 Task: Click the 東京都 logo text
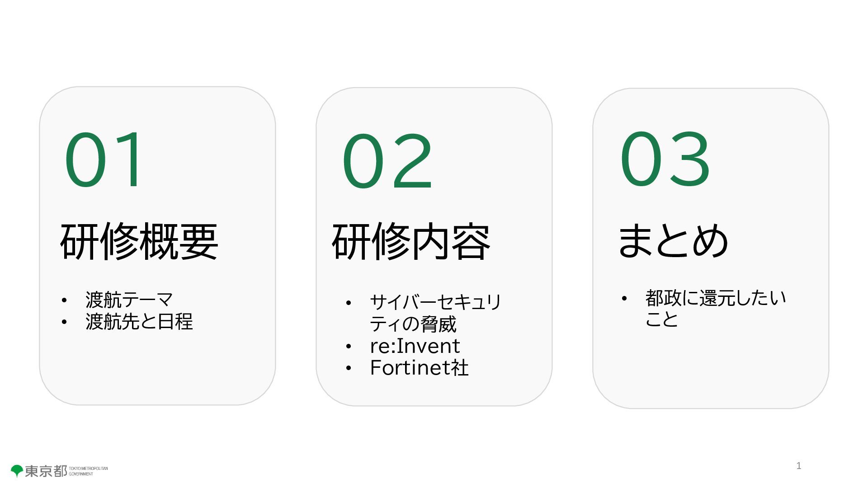pos(46,471)
